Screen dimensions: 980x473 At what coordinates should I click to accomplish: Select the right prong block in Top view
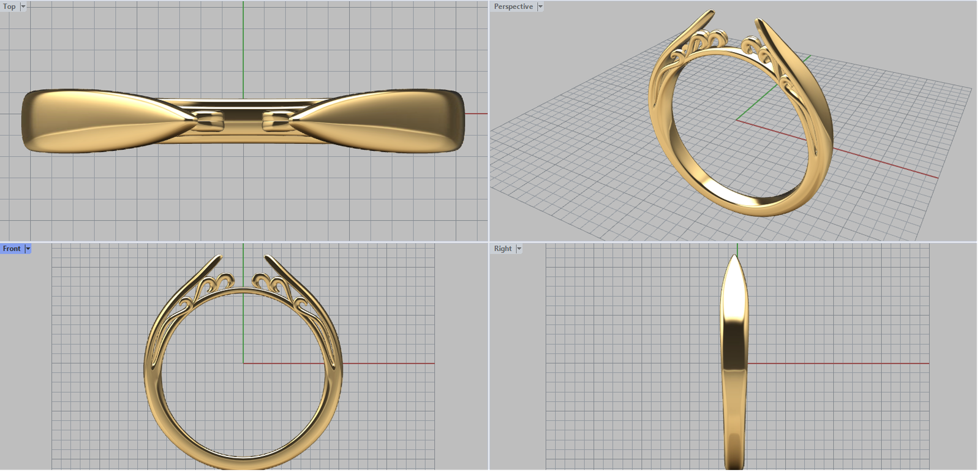pos(277,121)
